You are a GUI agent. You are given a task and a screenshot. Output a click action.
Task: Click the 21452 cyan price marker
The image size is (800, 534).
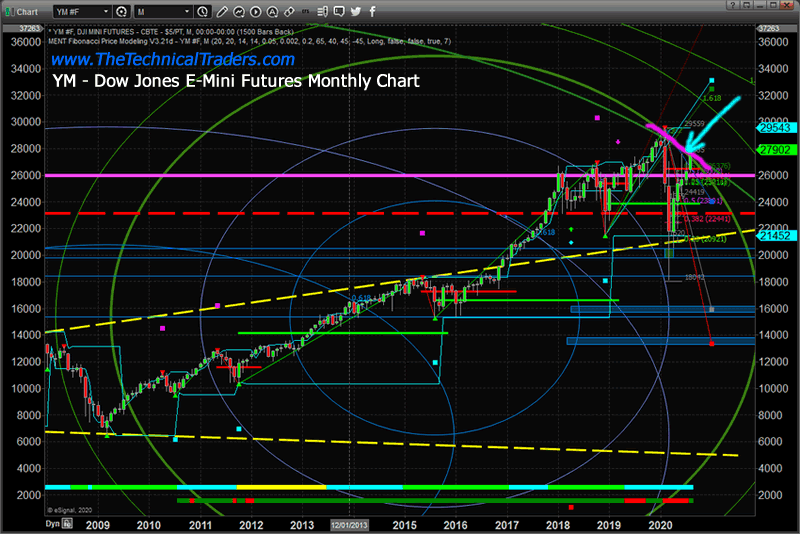[775, 236]
